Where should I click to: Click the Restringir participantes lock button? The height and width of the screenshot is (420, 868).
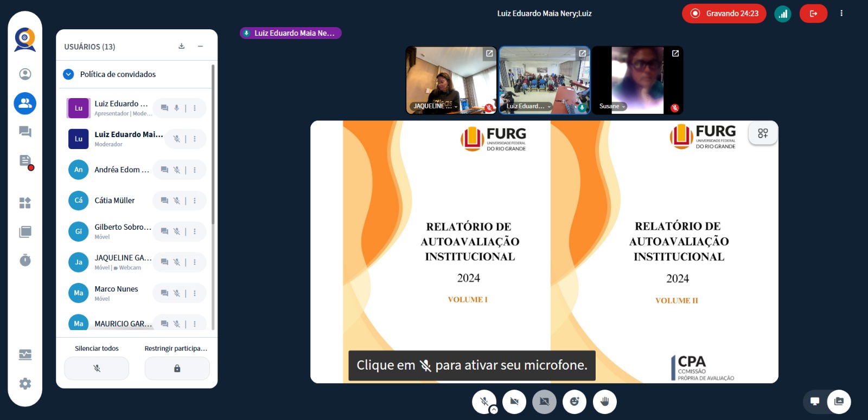(x=177, y=369)
